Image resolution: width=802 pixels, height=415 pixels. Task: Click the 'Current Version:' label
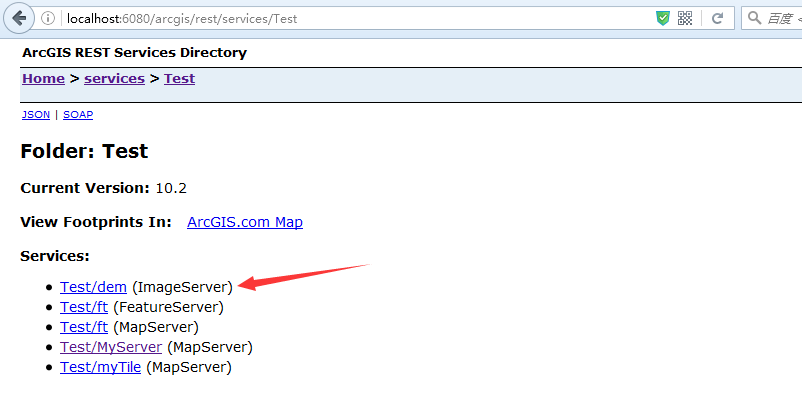[85, 188]
